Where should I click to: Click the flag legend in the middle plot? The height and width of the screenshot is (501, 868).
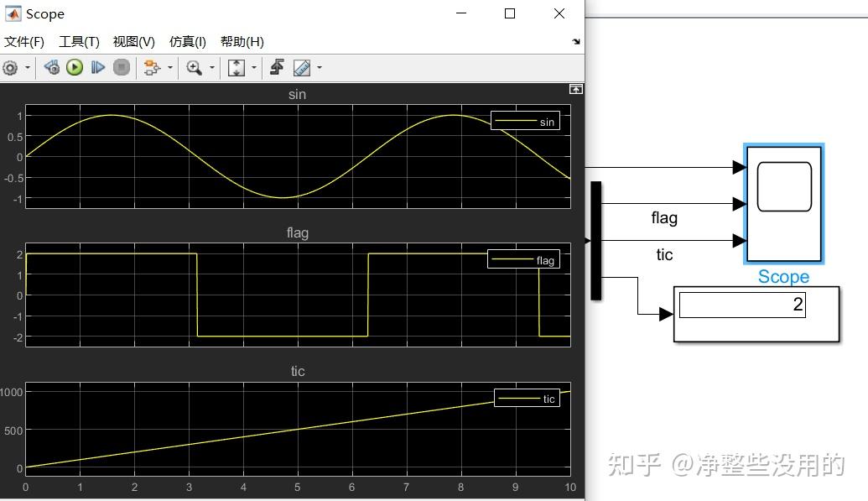pyautogui.click(x=523, y=259)
